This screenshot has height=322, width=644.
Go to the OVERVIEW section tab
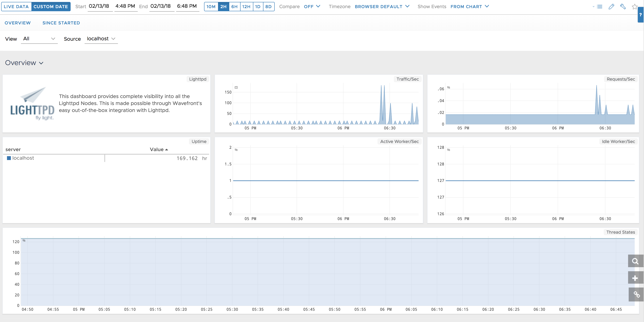tap(17, 23)
